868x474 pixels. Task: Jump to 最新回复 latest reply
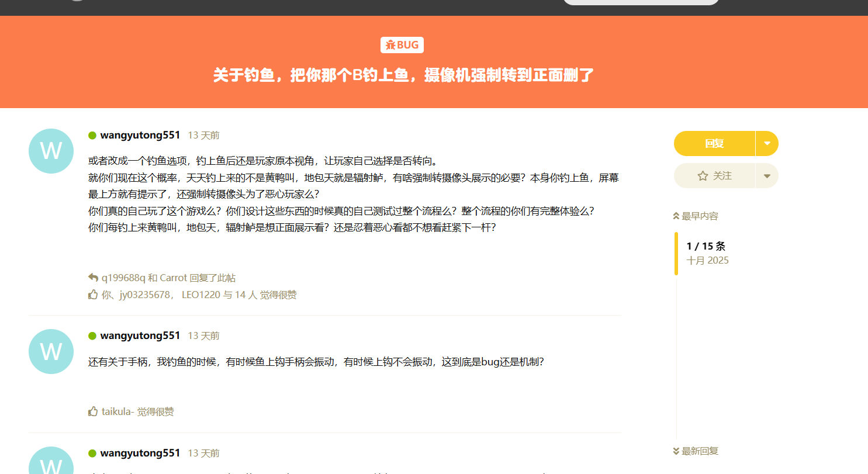click(696, 451)
